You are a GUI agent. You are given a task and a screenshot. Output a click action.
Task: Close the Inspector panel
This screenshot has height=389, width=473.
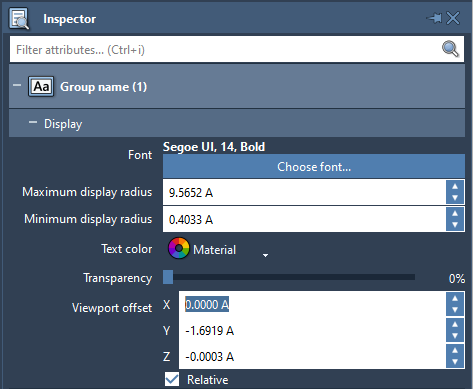(453, 18)
